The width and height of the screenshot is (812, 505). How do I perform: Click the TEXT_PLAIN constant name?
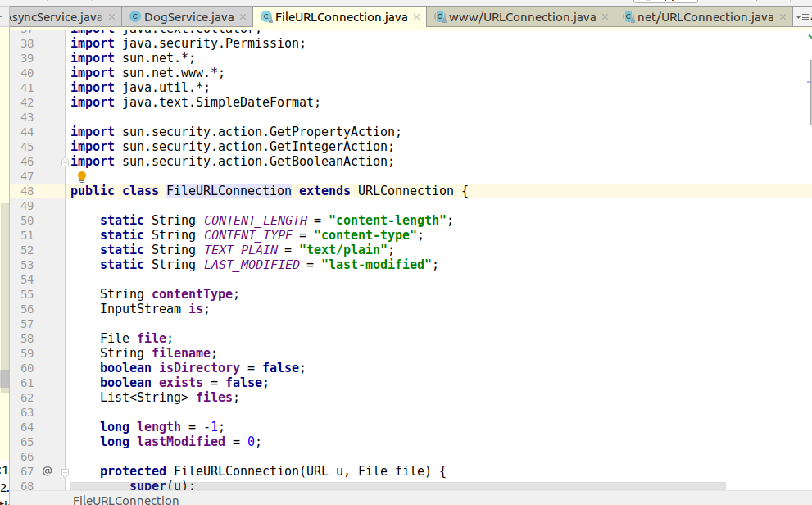coord(241,250)
